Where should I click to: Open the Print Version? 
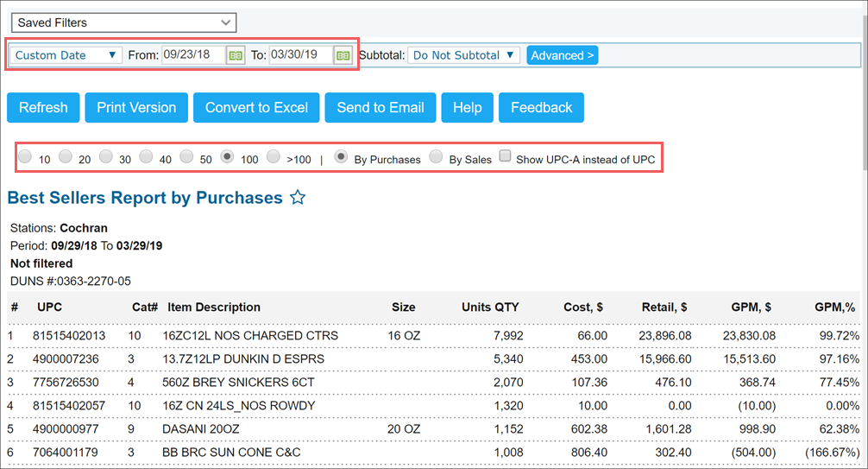[x=136, y=108]
